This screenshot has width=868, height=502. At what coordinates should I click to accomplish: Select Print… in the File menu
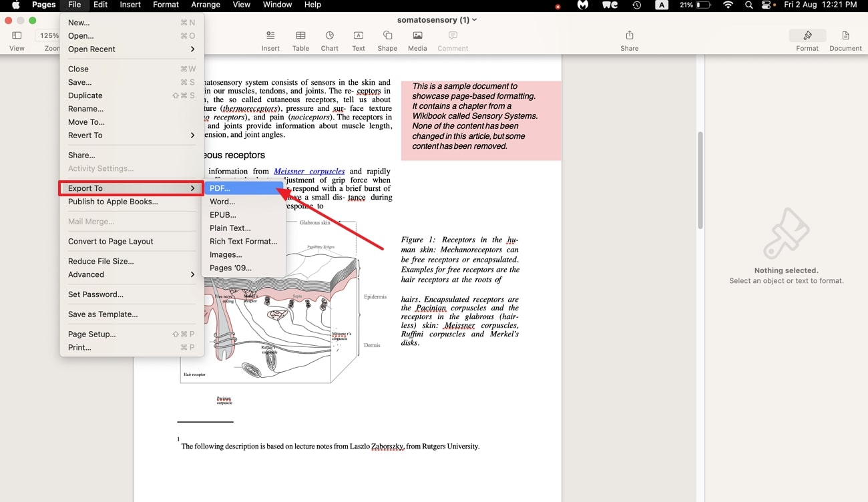point(132,348)
